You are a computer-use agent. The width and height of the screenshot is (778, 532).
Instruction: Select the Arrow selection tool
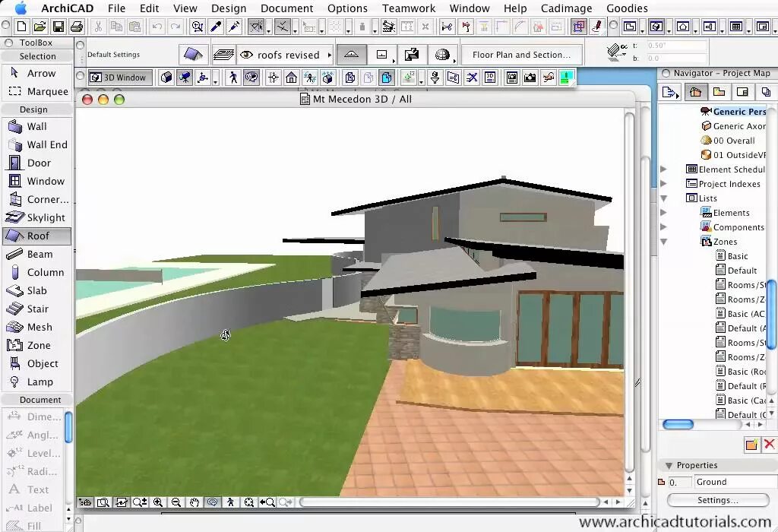click(36, 74)
